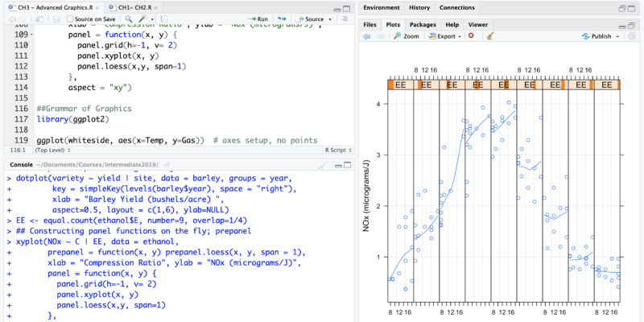Click the Find/Replace magnifier icon
644x322 pixels.
pyautogui.click(x=130, y=19)
